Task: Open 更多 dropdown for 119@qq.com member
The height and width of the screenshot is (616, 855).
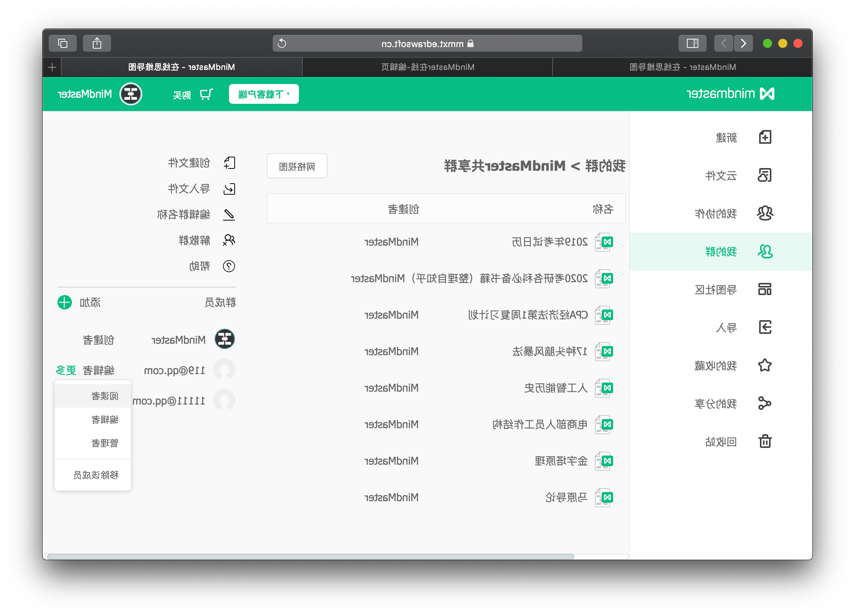Action: [66, 370]
